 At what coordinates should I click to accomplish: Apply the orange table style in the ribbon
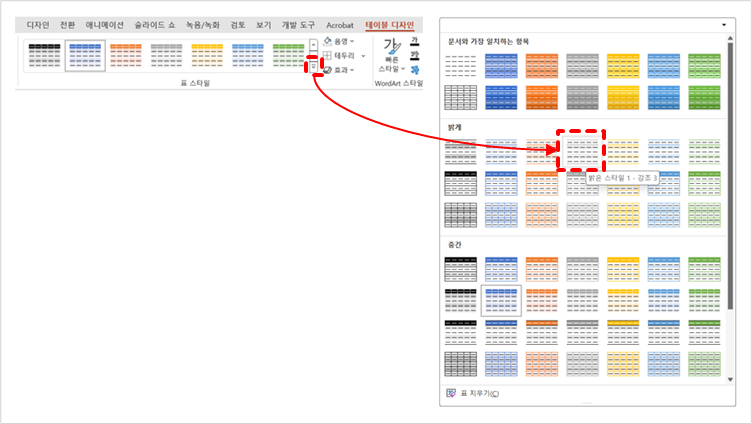126,55
